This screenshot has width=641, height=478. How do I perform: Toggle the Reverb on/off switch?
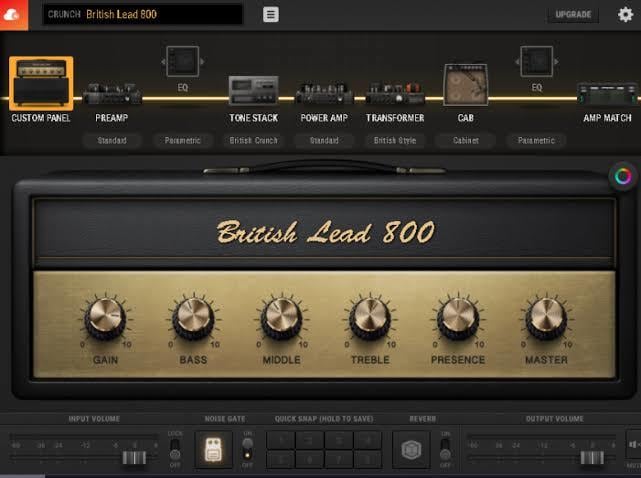[445, 449]
